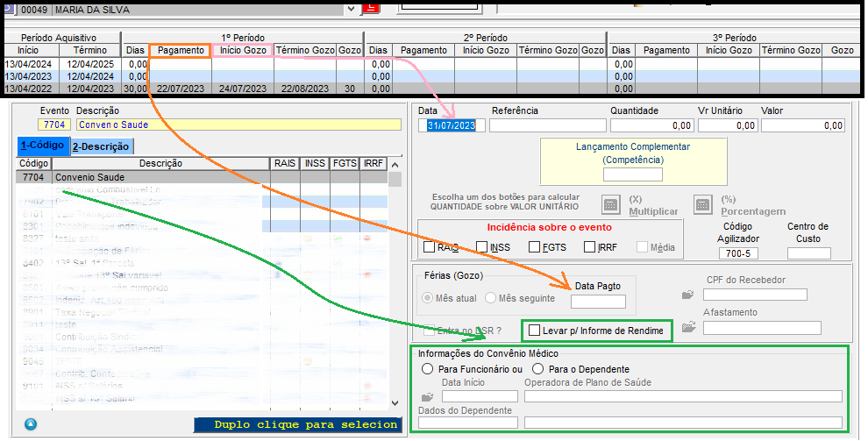Open the employee MARIA DA SILVA dropdown

coord(352,9)
